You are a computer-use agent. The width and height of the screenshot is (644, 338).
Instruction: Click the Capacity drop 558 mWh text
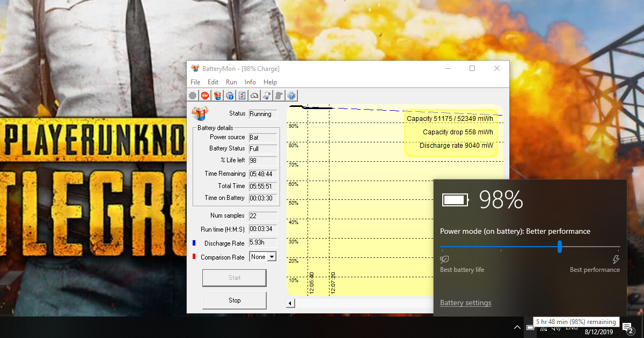point(458,132)
